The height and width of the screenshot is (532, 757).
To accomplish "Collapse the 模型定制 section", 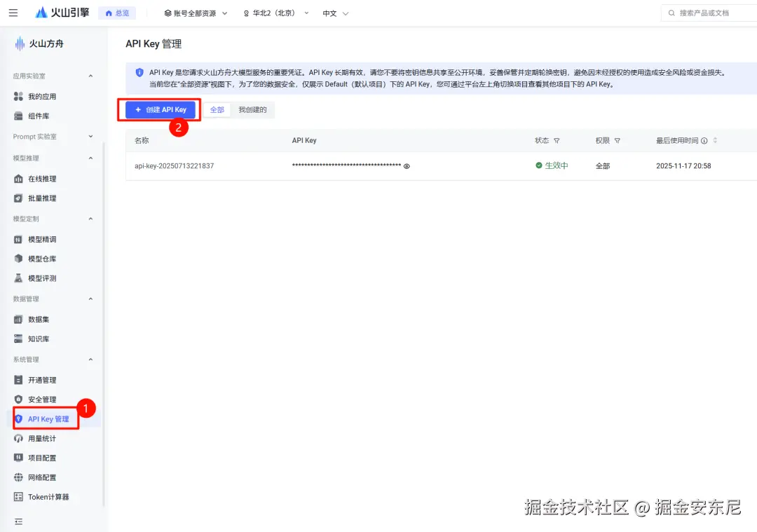I will click(x=90, y=219).
